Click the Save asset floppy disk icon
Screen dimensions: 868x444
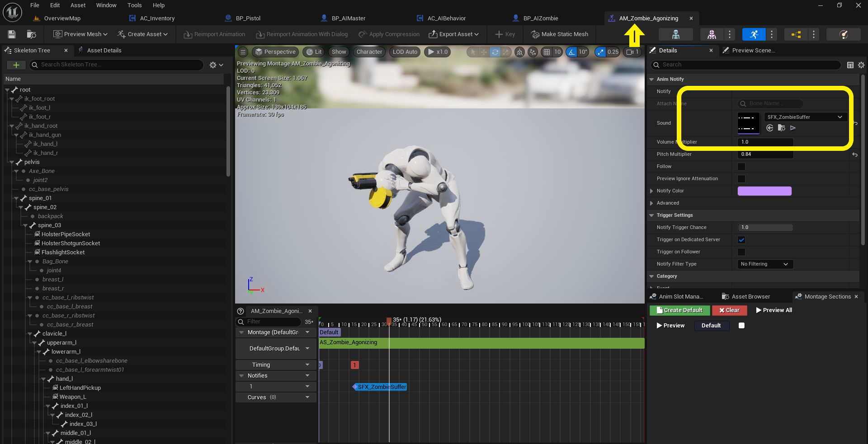click(x=12, y=34)
